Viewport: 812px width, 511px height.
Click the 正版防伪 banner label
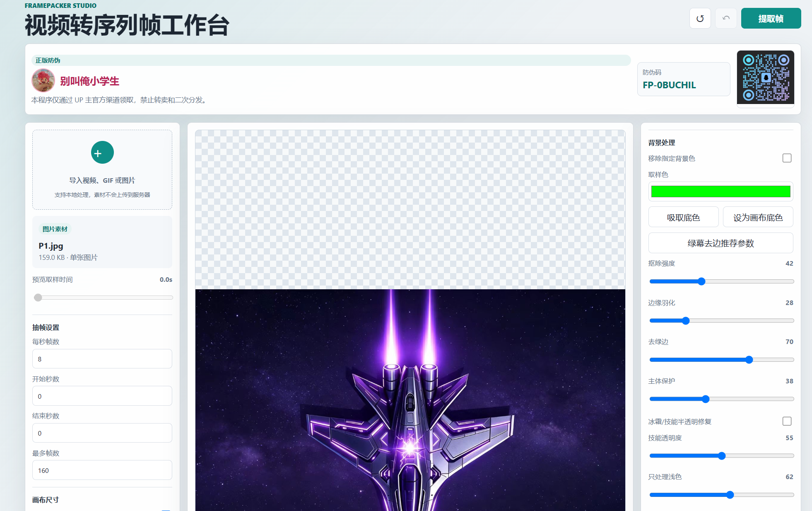point(48,61)
